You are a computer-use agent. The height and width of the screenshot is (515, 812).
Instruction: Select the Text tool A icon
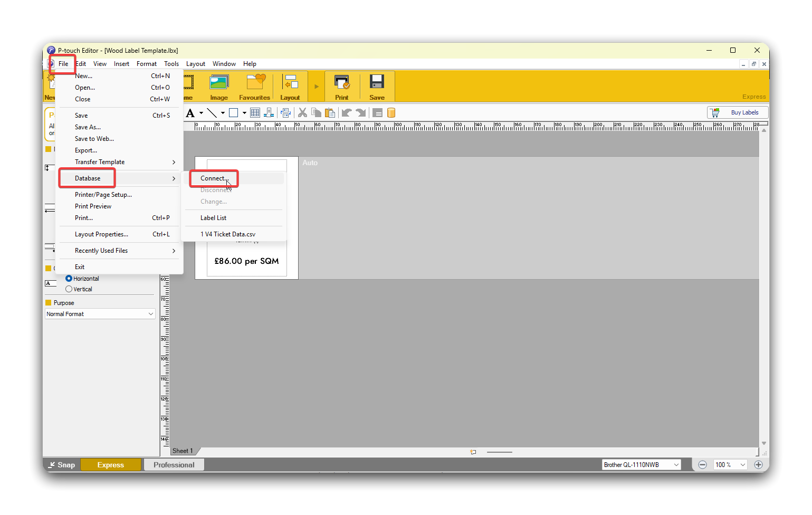pos(190,113)
